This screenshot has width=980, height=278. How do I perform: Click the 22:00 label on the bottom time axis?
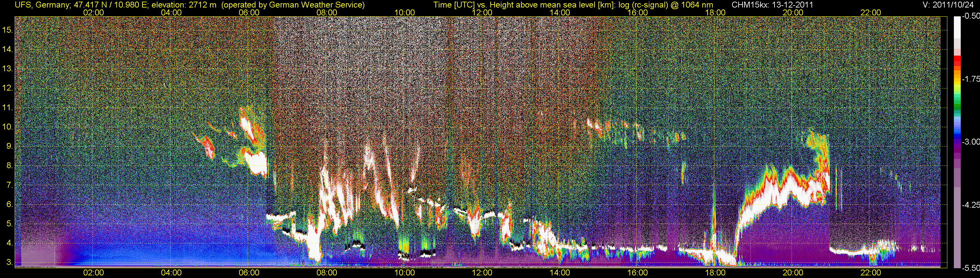click(871, 273)
